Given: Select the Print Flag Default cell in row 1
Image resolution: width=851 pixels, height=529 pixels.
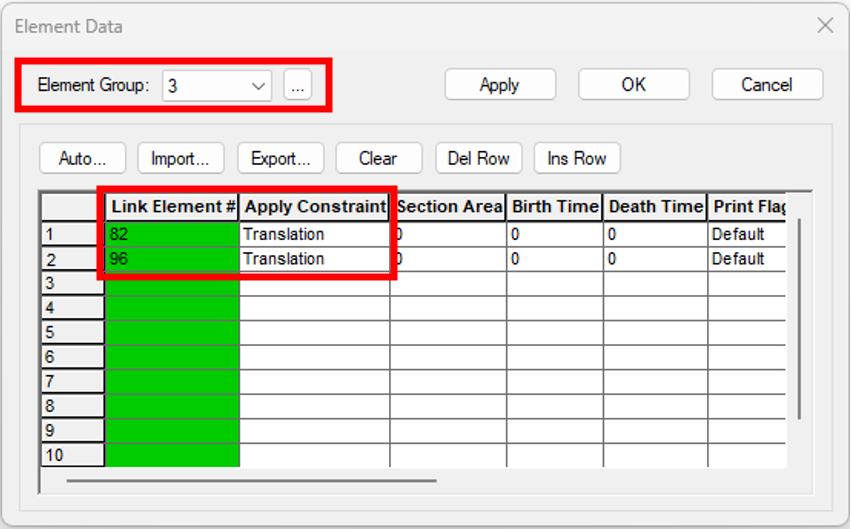Looking at the screenshot, I should pos(747,234).
